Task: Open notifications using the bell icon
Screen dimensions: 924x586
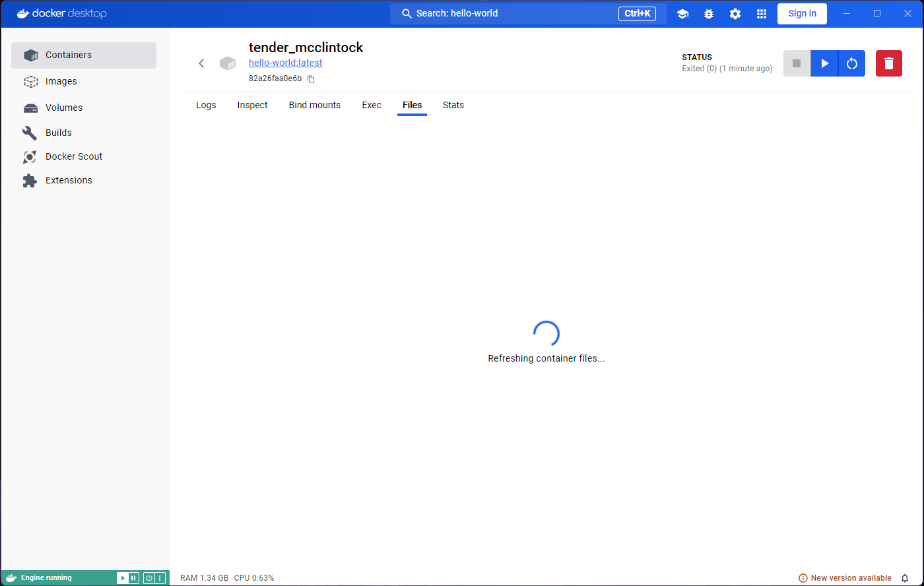Action: click(905, 578)
